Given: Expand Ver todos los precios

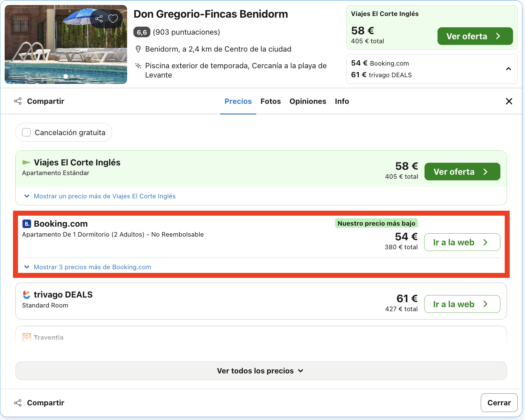Looking at the screenshot, I should click(x=261, y=371).
